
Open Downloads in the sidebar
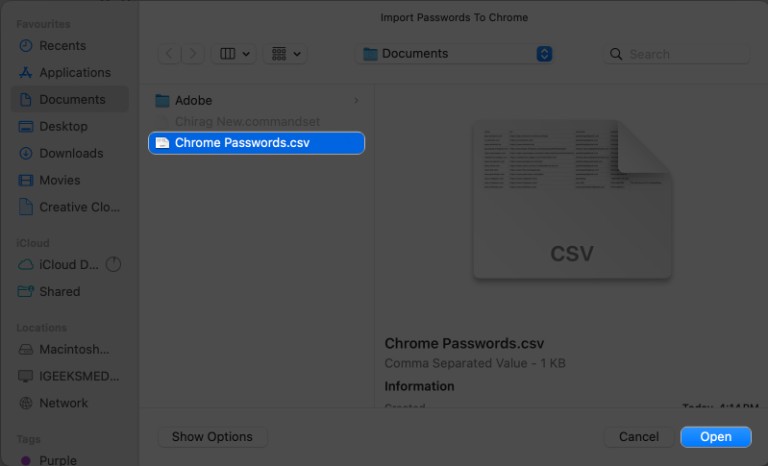coord(70,154)
